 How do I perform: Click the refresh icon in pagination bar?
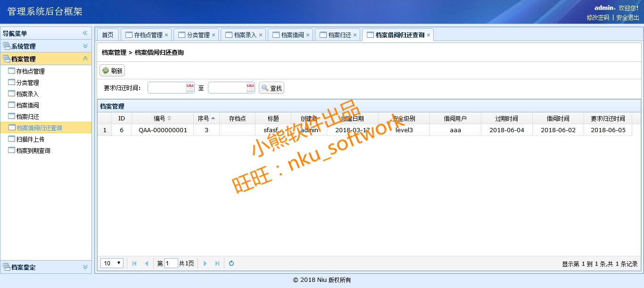pyautogui.click(x=231, y=263)
